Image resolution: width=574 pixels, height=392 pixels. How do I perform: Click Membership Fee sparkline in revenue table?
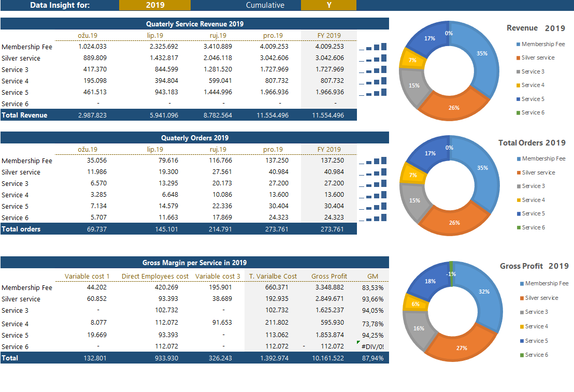(x=373, y=47)
